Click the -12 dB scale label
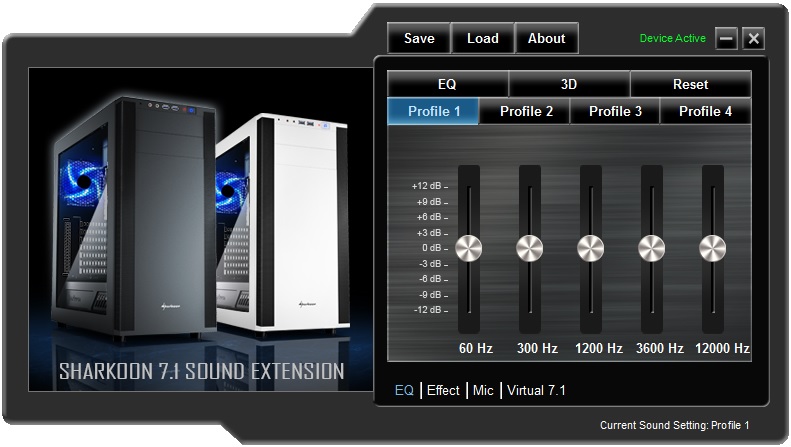 pyautogui.click(x=427, y=310)
